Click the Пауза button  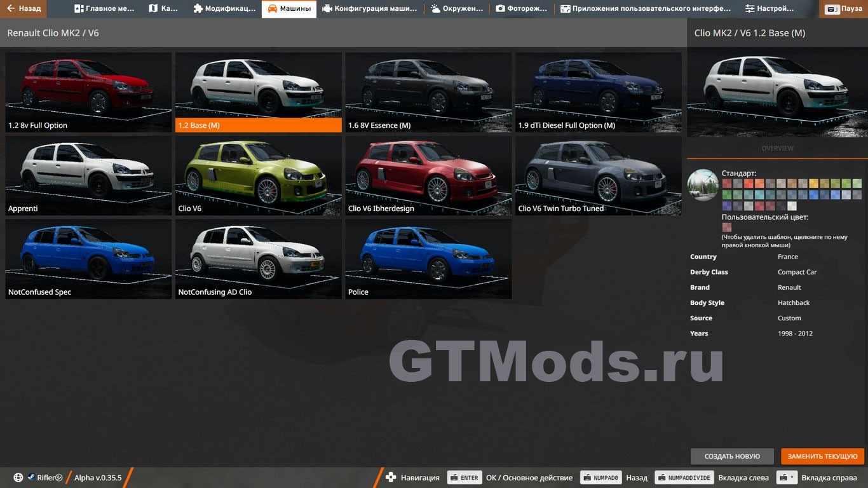(844, 9)
